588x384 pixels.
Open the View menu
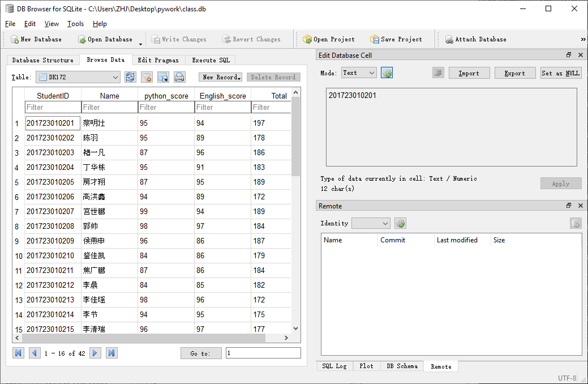click(x=51, y=24)
